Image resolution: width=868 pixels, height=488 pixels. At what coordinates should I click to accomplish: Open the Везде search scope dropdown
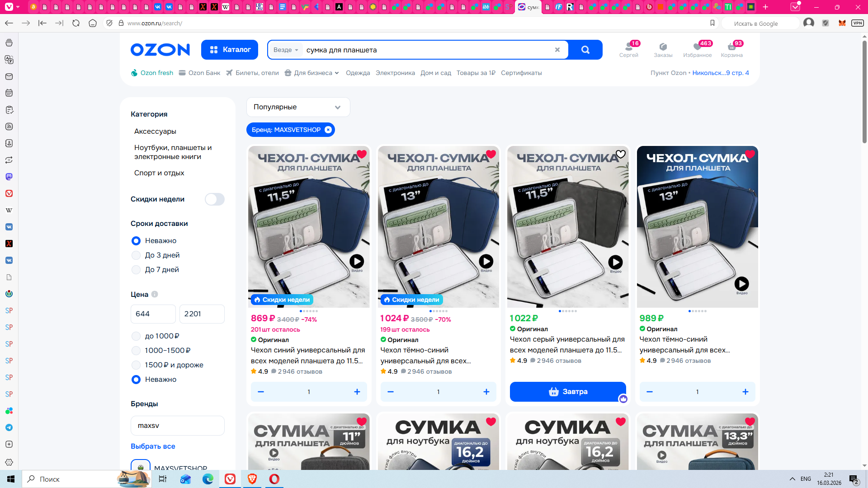286,50
